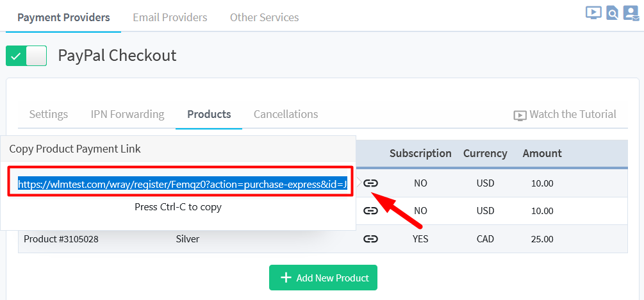Click the link icon in the second product row
This screenshot has width=644, height=300.
click(x=370, y=211)
